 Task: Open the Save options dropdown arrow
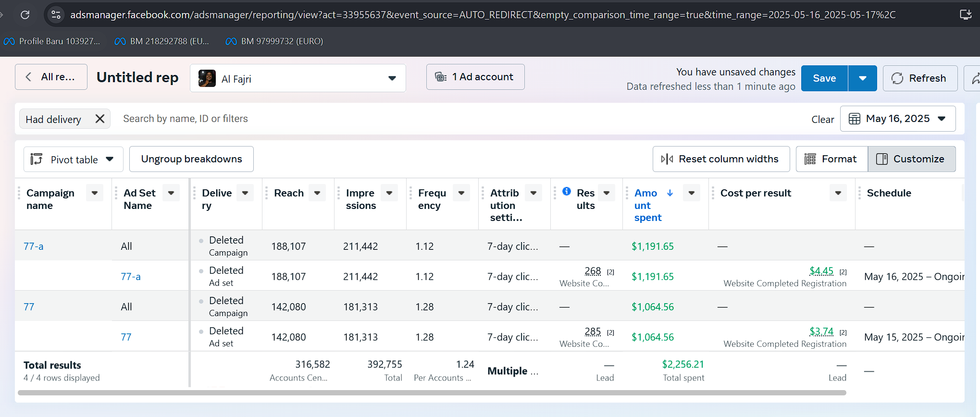tap(862, 78)
